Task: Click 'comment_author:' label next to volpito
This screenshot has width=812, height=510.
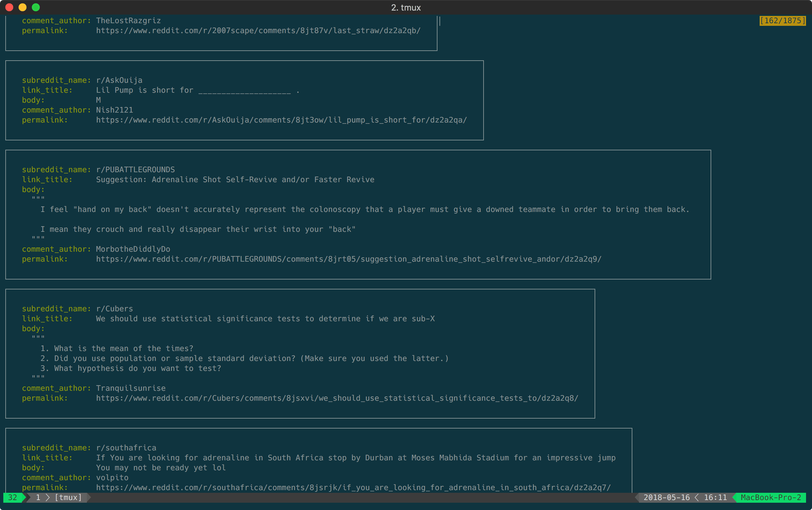Action: coord(57,478)
